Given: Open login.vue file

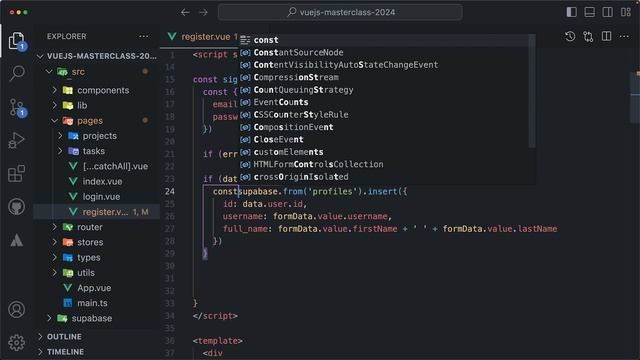Looking at the screenshot, I should (97, 197).
